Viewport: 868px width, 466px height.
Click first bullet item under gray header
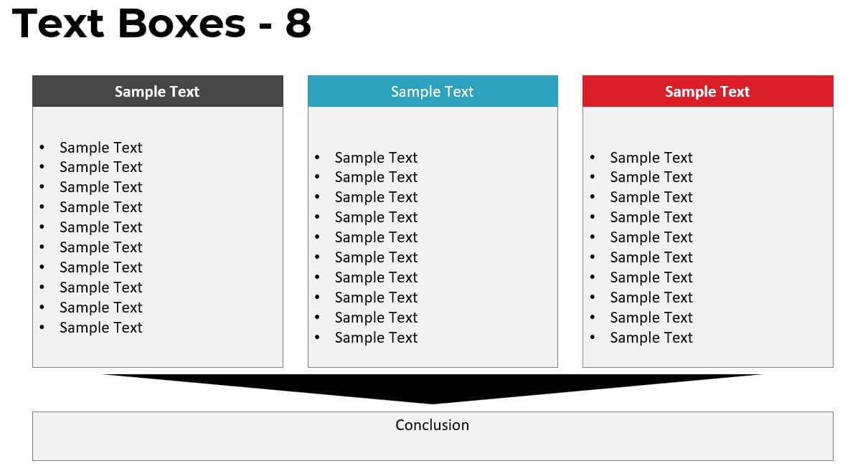point(101,147)
